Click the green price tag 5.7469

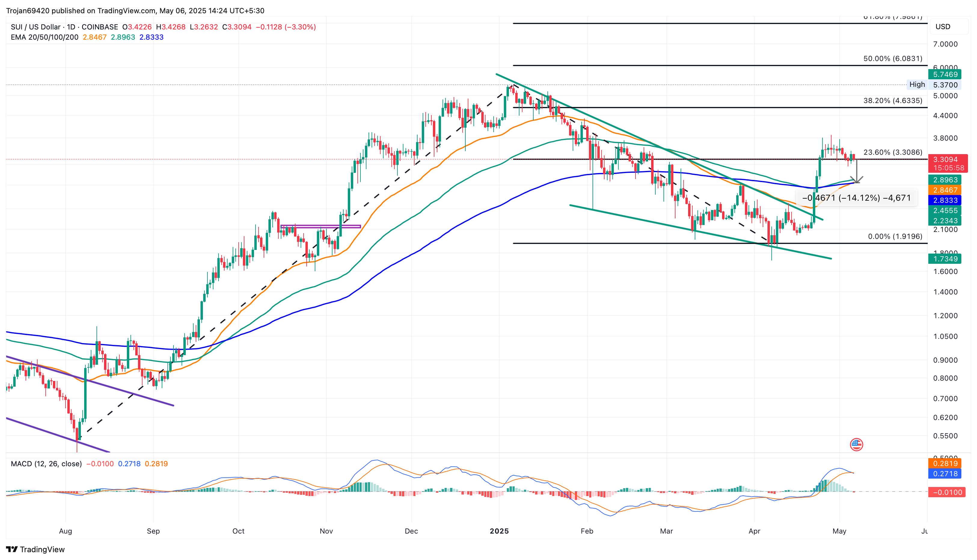(x=945, y=74)
